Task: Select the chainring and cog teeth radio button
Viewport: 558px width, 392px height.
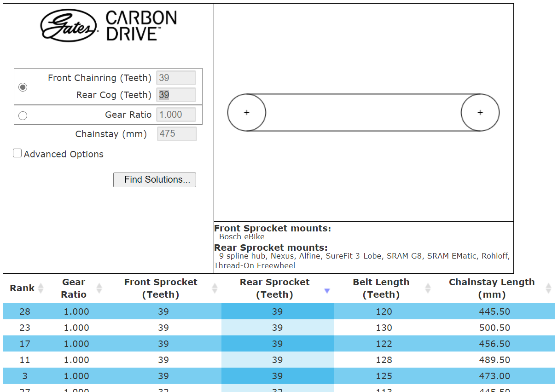Action: (x=23, y=87)
